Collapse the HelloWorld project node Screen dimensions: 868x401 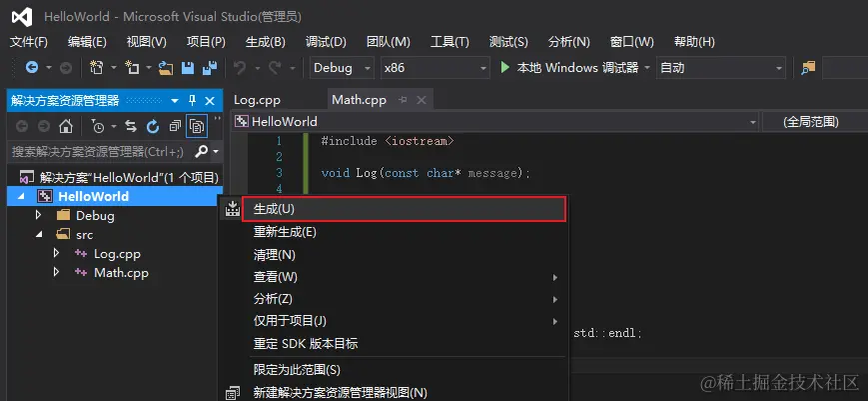point(21,196)
